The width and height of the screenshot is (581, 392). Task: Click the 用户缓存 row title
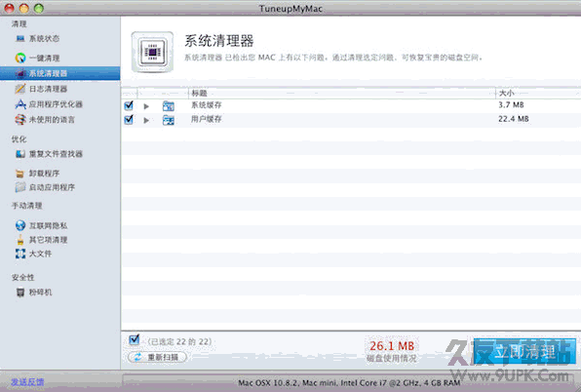pyautogui.click(x=207, y=119)
